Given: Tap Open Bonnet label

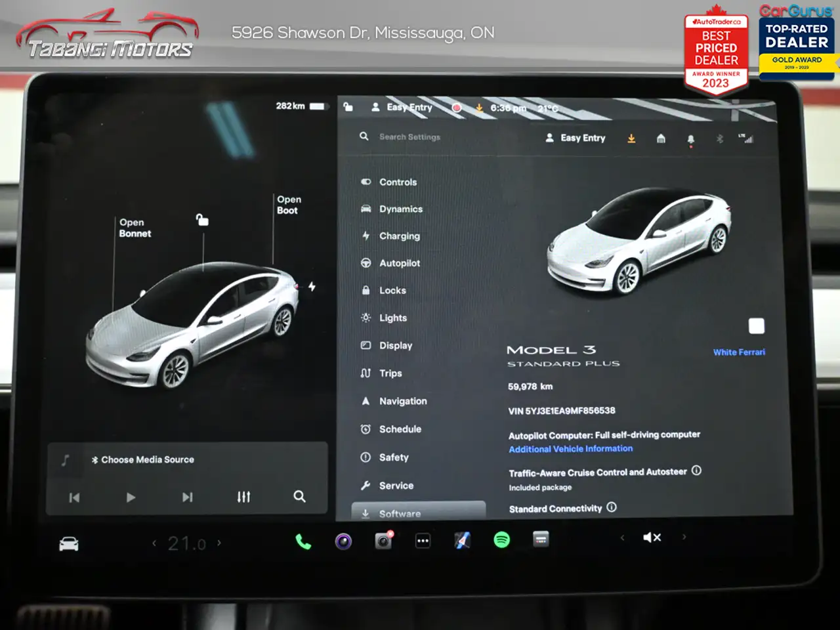Looking at the screenshot, I should pyautogui.click(x=135, y=228).
